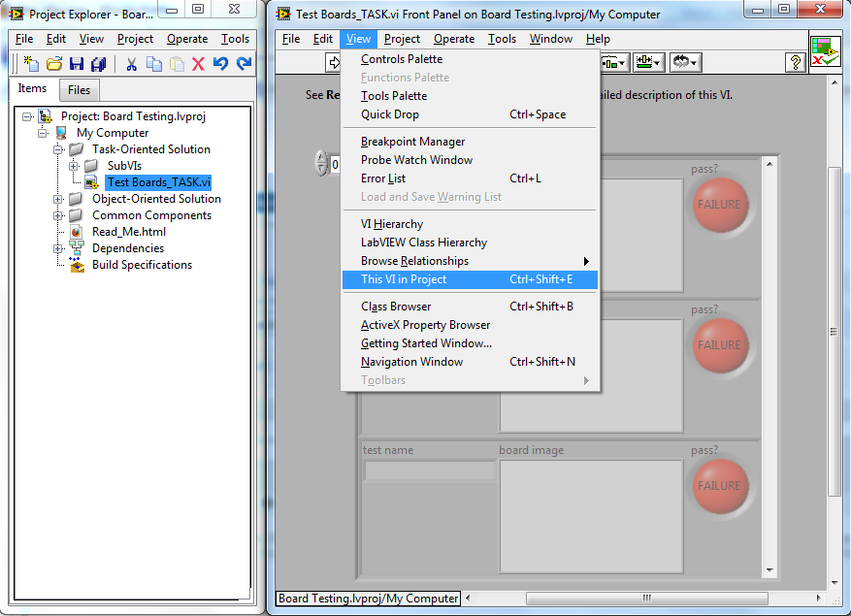Click the vertical scrollbar of the Front Panel
The width and height of the screenshot is (851, 616).
click(835, 332)
